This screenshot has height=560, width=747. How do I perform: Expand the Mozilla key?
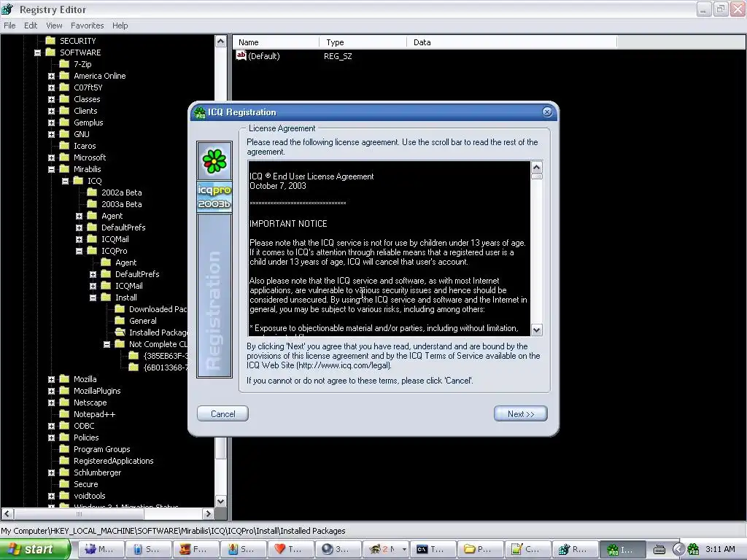pyautogui.click(x=52, y=379)
